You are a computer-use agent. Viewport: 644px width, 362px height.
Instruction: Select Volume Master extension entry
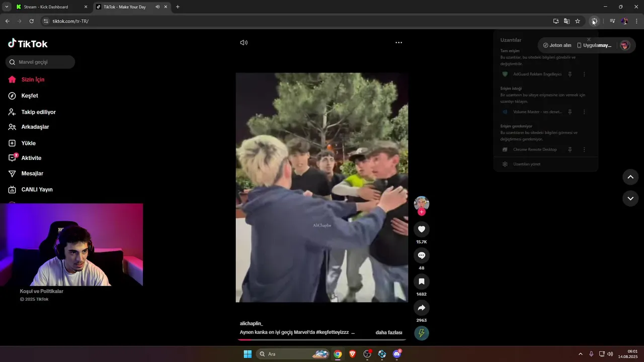point(532,112)
